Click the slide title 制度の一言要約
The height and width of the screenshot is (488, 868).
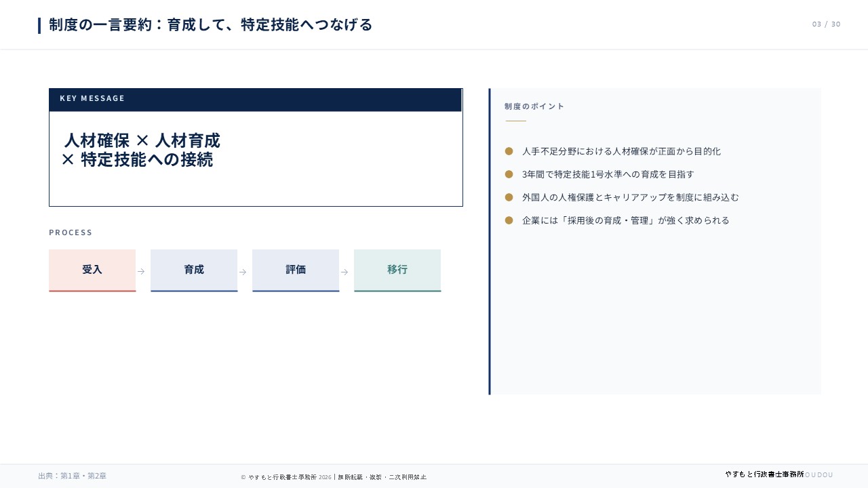coord(211,25)
